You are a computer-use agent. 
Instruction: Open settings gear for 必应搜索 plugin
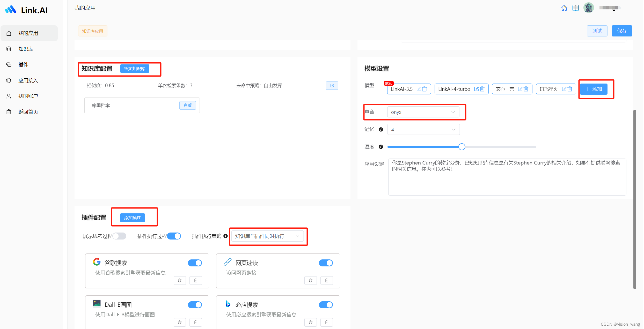click(311, 322)
